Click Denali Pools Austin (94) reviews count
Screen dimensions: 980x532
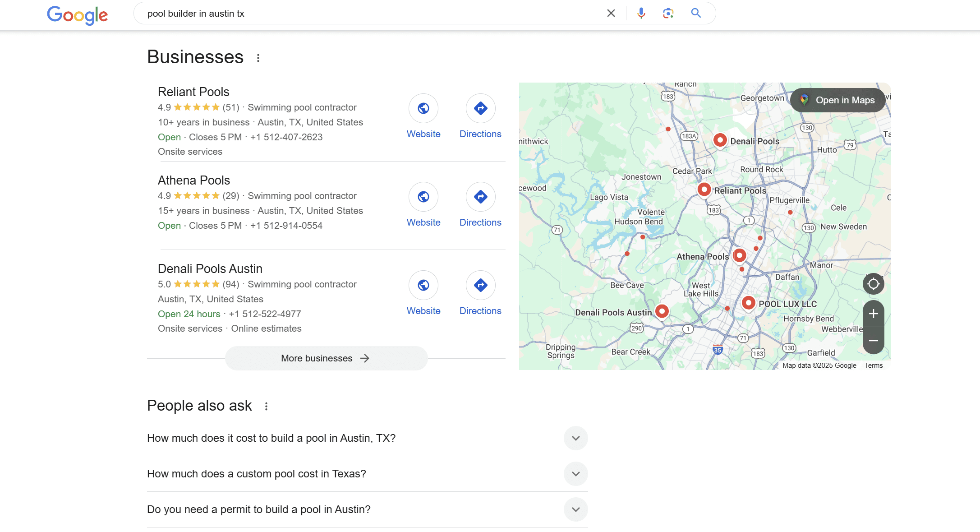click(231, 284)
